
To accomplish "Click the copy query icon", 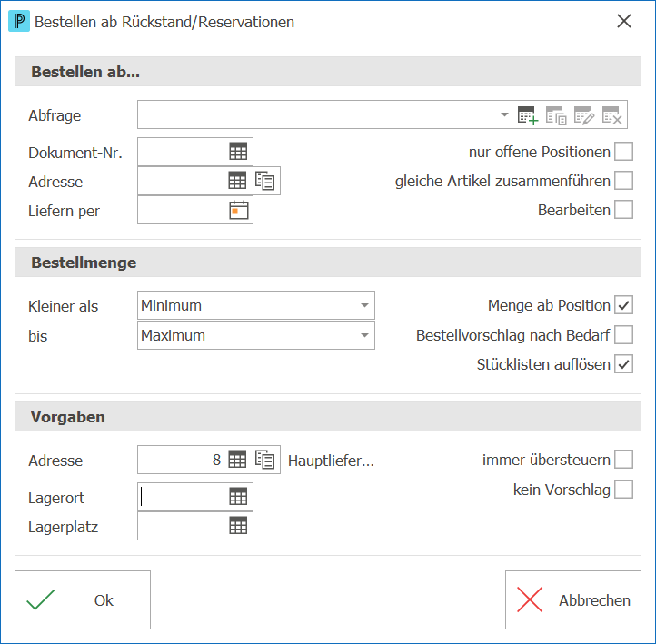I will coord(556,115).
